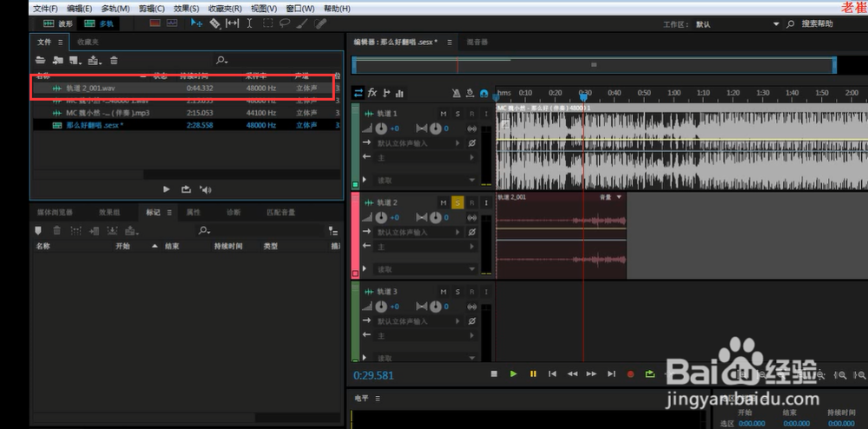The height and width of the screenshot is (429, 868).
Task: Click the export marker audio icon
Action: pos(112,231)
